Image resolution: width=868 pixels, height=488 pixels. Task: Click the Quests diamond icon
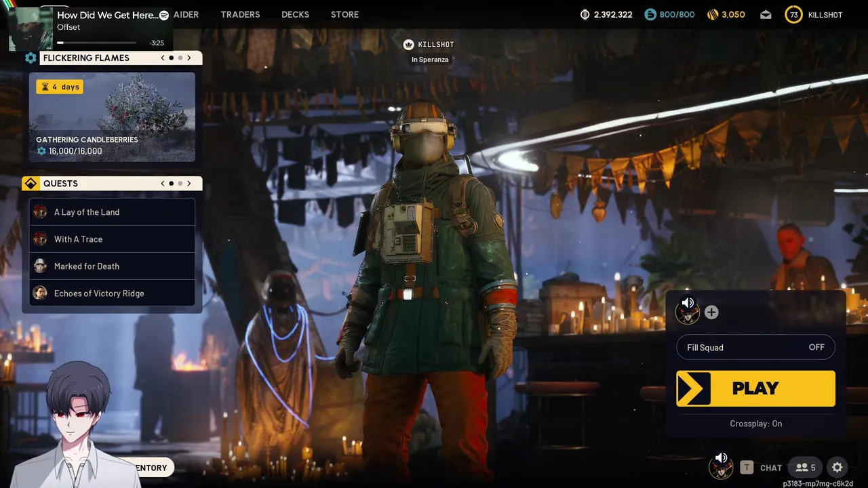[x=31, y=184]
